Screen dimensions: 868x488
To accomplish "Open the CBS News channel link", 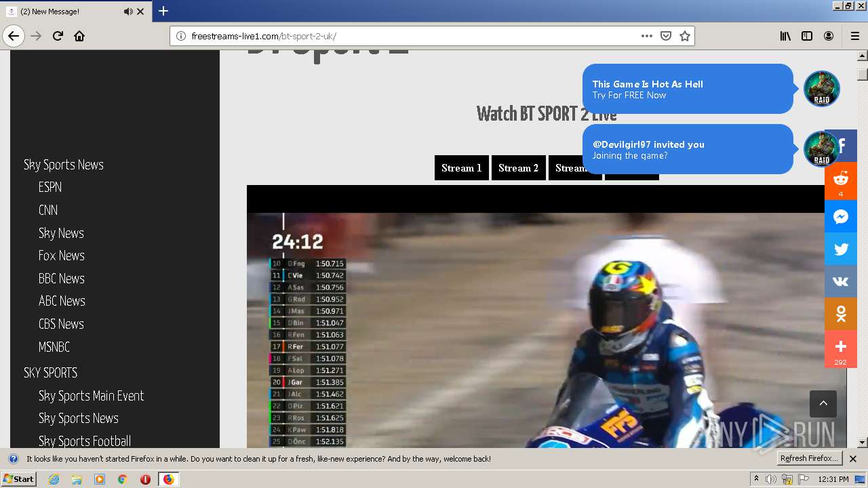I will pos(61,324).
